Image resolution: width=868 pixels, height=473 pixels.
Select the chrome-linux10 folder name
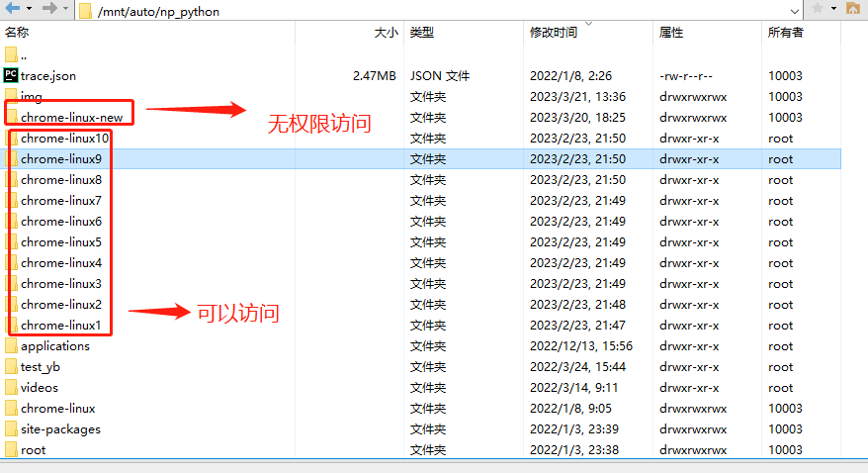[65, 139]
